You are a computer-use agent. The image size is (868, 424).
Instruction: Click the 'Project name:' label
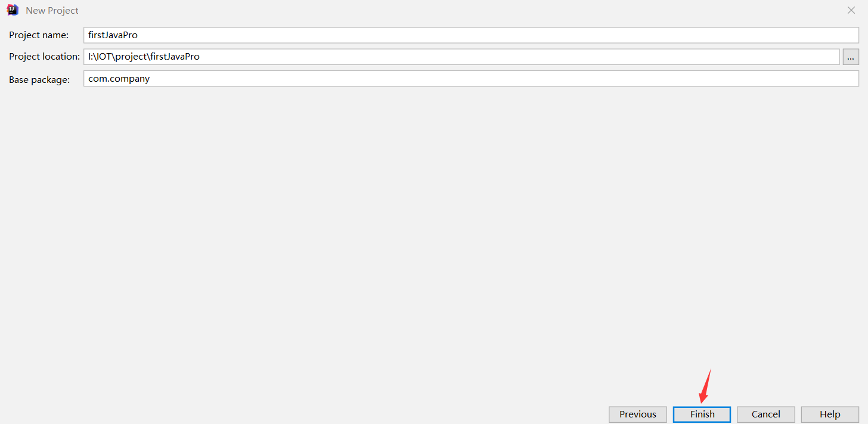[x=39, y=35]
